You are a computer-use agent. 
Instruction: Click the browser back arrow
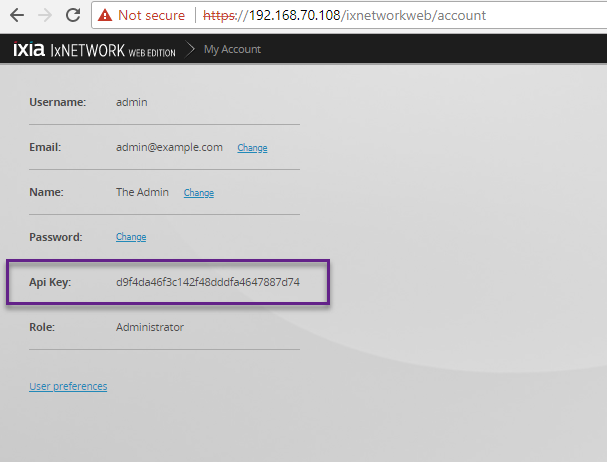(16, 15)
